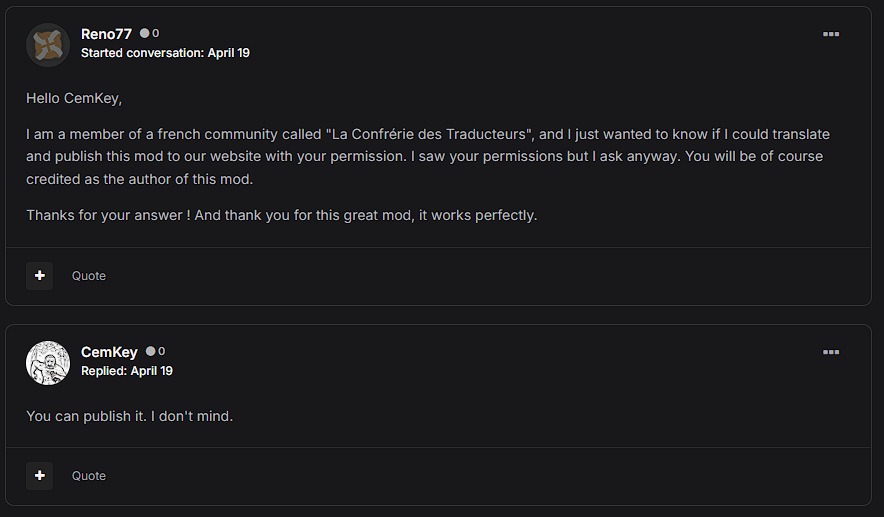The width and height of the screenshot is (884, 517).
Task: Open Reno77's profile avatar
Action: [48, 45]
